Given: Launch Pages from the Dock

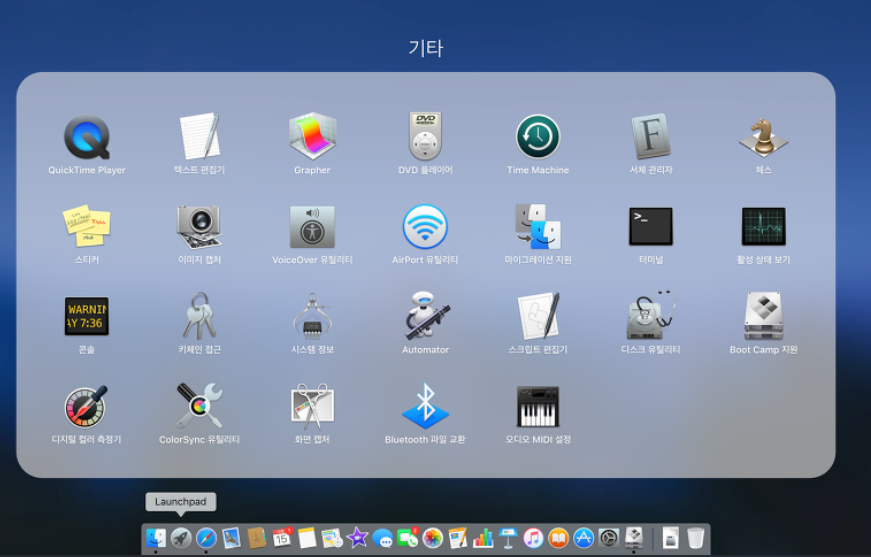Looking at the screenshot, I should point(458,538).
